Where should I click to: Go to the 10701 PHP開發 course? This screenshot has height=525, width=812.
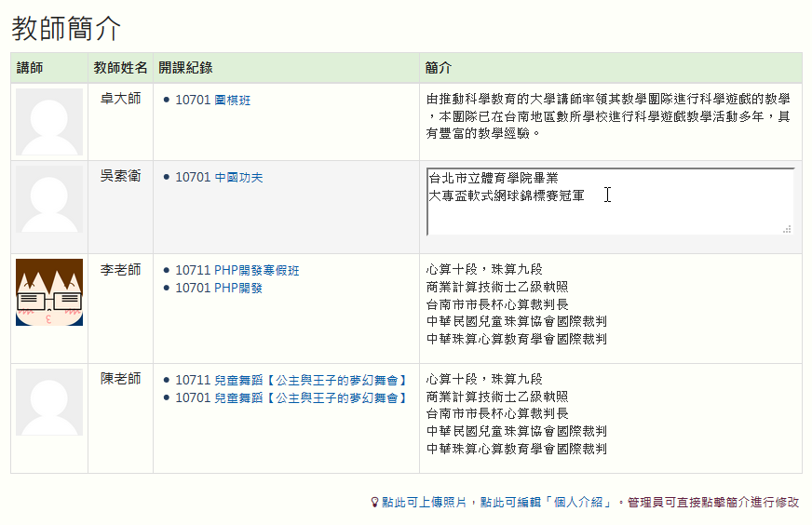pos(219,289)
